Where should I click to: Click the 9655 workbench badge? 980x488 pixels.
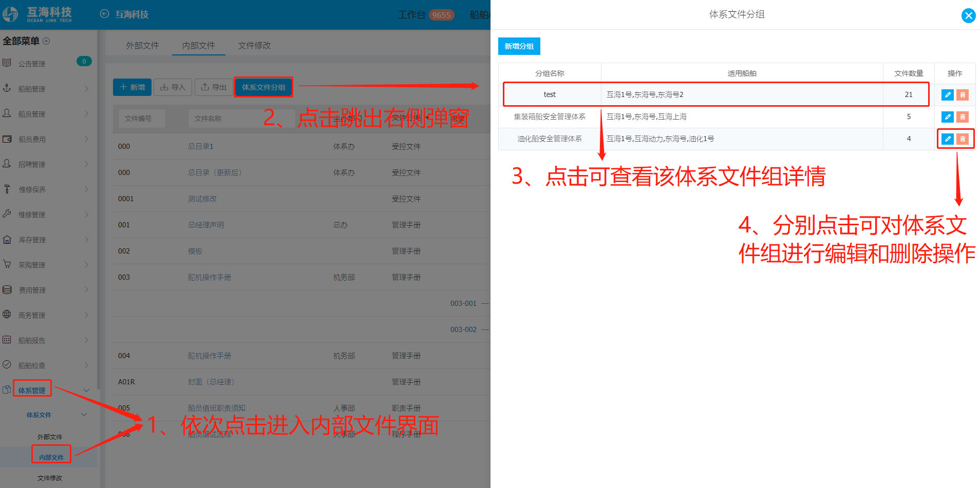(441, 15)
